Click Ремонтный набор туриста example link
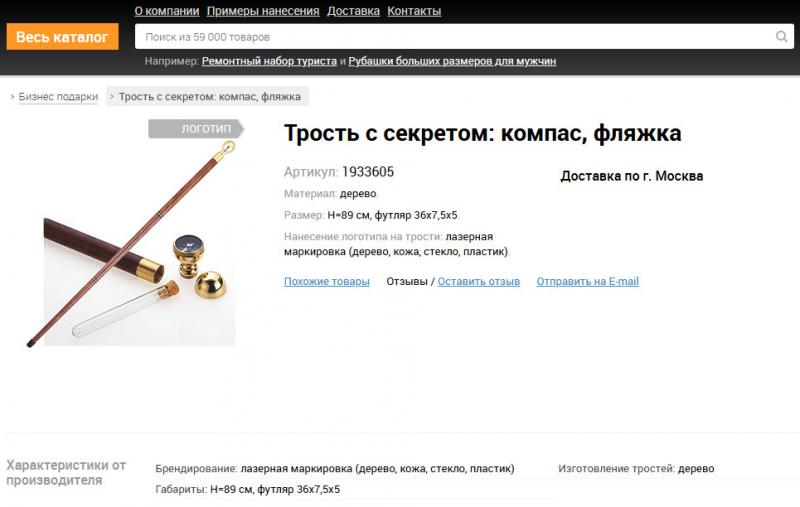This screenshot has width=800, height=507. (x=269, y=61)
